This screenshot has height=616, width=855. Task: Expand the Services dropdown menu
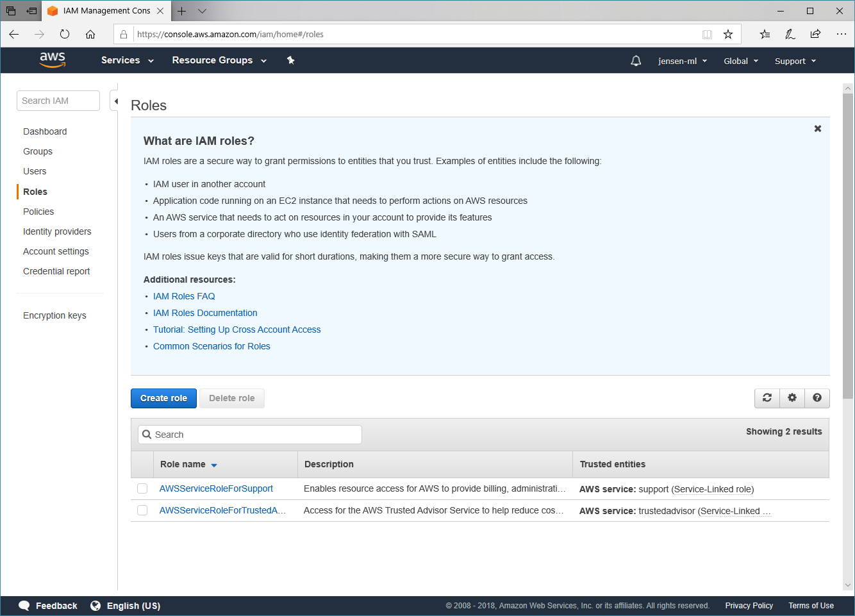coord(127,60)
